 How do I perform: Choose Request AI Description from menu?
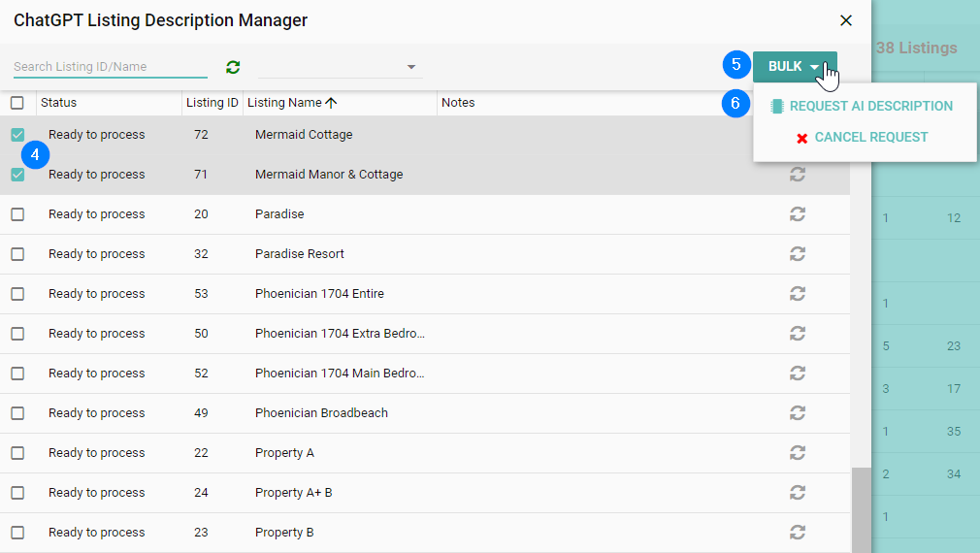(x=870, y=107)
